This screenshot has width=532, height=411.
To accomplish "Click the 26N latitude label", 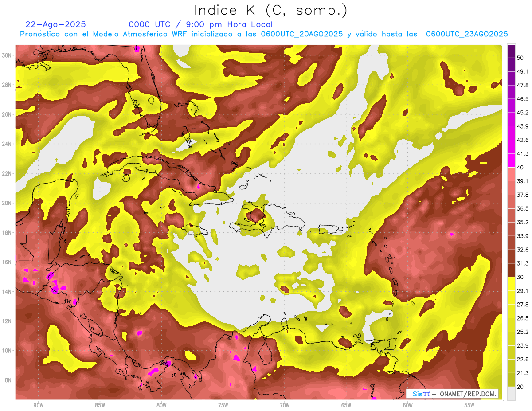I will click(x=7, y=114).
